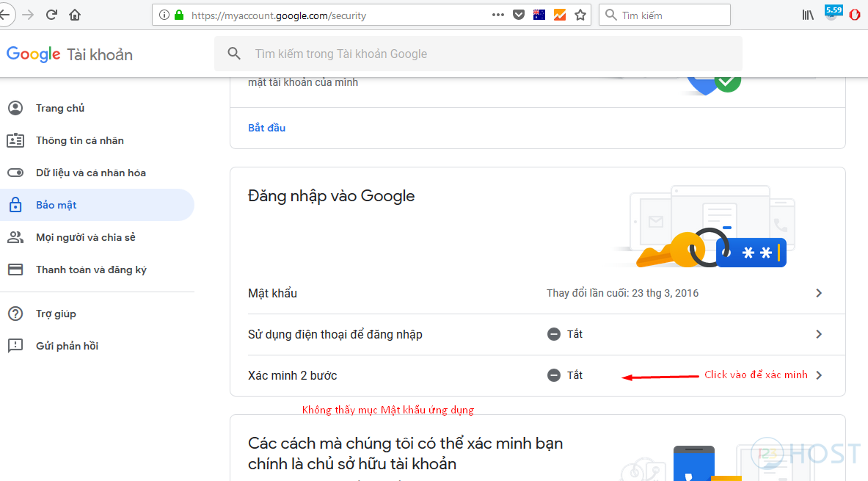
Task: Expand phone sign-in row chevron
Action: [x=819, y=334]
